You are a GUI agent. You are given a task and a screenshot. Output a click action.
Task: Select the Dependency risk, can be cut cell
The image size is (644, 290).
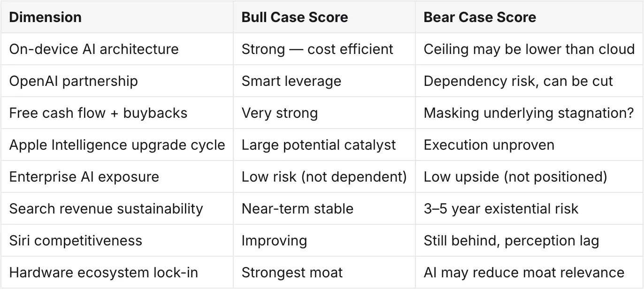[x=529, y=81]
